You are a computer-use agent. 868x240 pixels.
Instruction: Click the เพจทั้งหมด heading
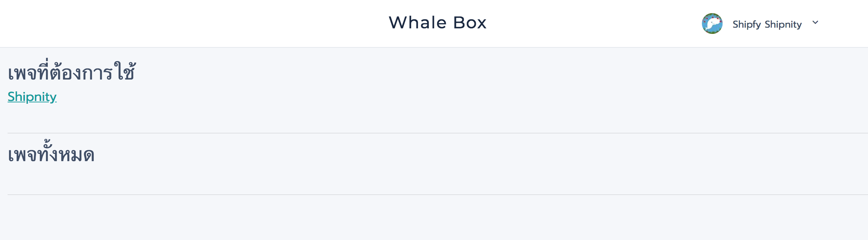click(x=51, y=152)
